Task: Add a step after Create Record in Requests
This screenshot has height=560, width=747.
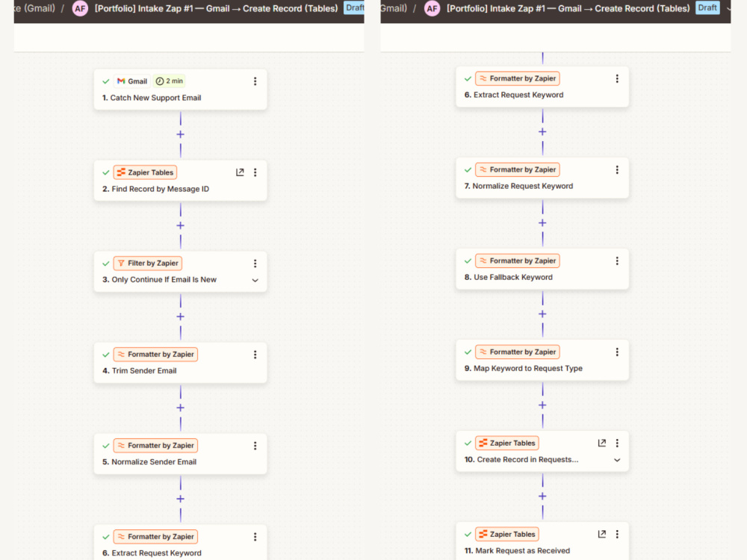Action: [542, 497]
